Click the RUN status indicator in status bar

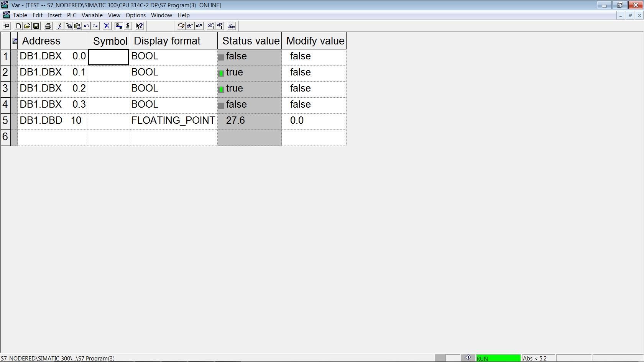coord(498,358)
